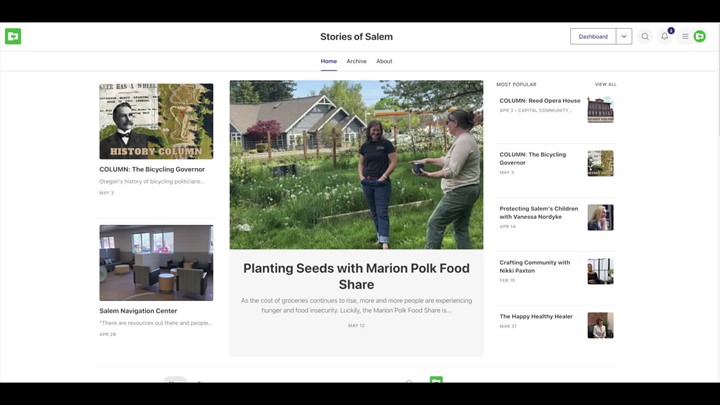
Task: Click the Reed Opera House building thumbnail
Action: point(600,110)
